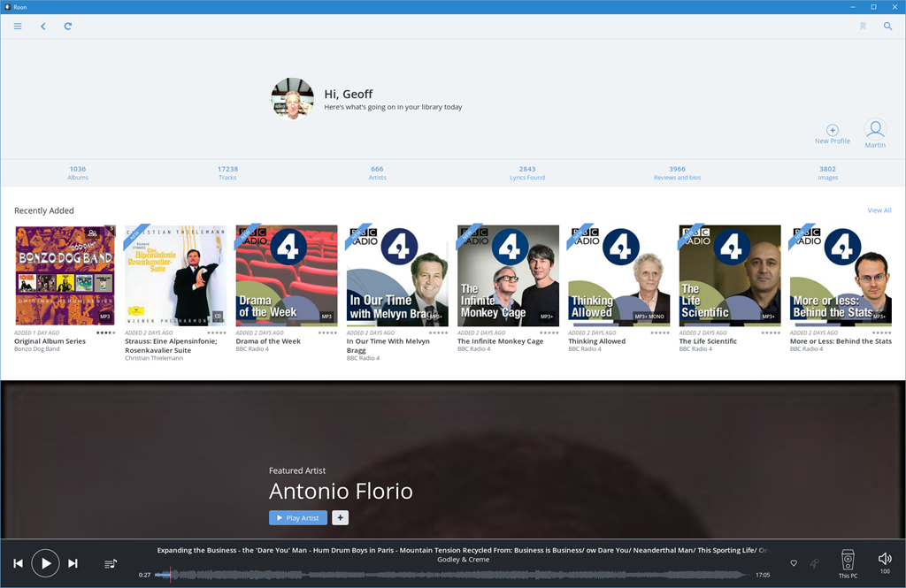Open the Bonzo Dog Band album cover
Image resolution: width=906 pixels, height=588 pixels.
click(65, 275)
